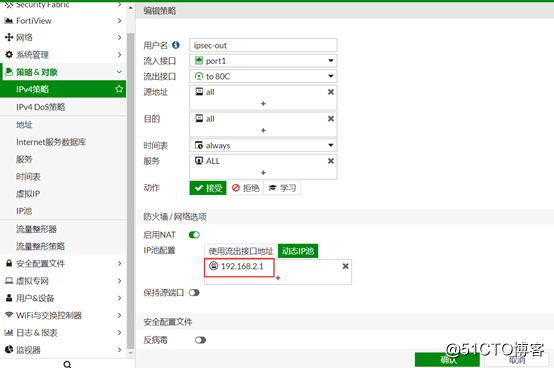Click the sidebar search magnifier icon
The width and height of the screenshot is (554, 368).
pyautogui.click(x=67, y=364)
